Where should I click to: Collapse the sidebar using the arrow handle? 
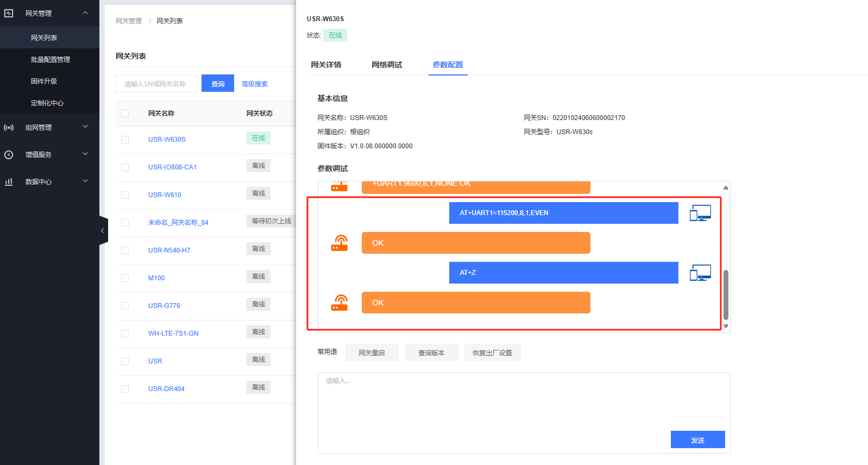(103, 231)
